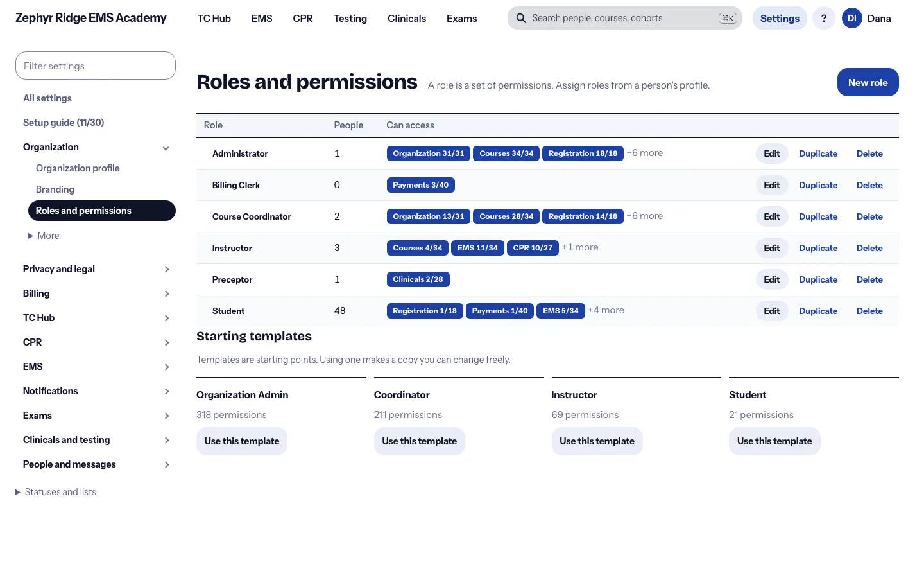Click the Payments 3/40 badge for Billing Clerk
This screenshot has width=924, height=578.
click(421, 185)
